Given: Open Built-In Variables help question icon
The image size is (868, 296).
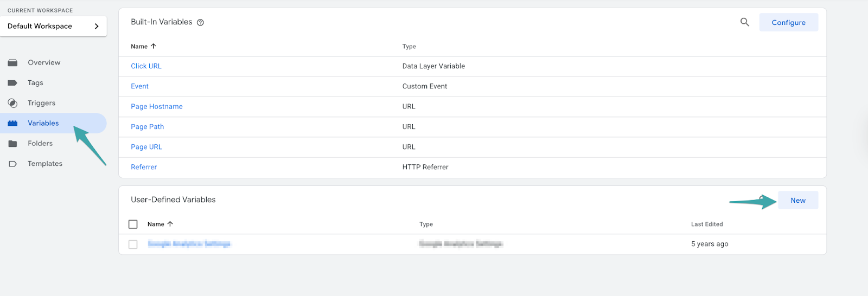Looking at the screenshot, I should point(200,23).
